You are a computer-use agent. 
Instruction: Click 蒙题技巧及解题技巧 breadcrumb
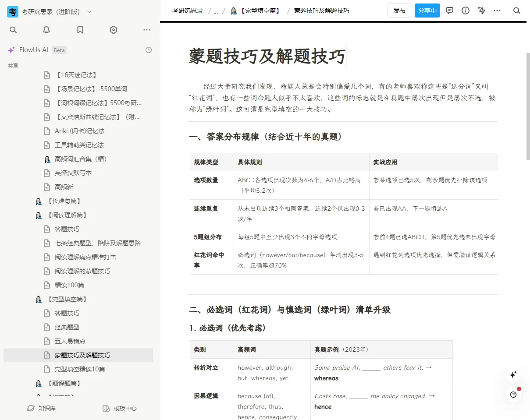point(321,11)
